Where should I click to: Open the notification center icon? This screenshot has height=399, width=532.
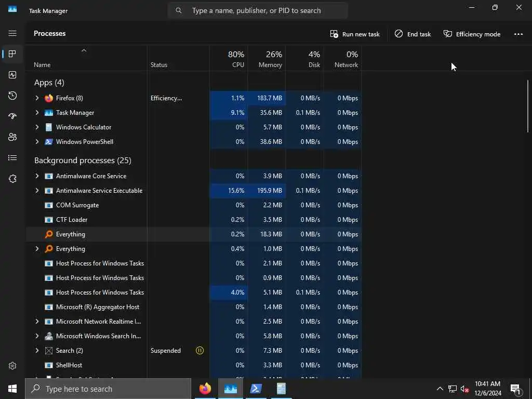(516, 389)
